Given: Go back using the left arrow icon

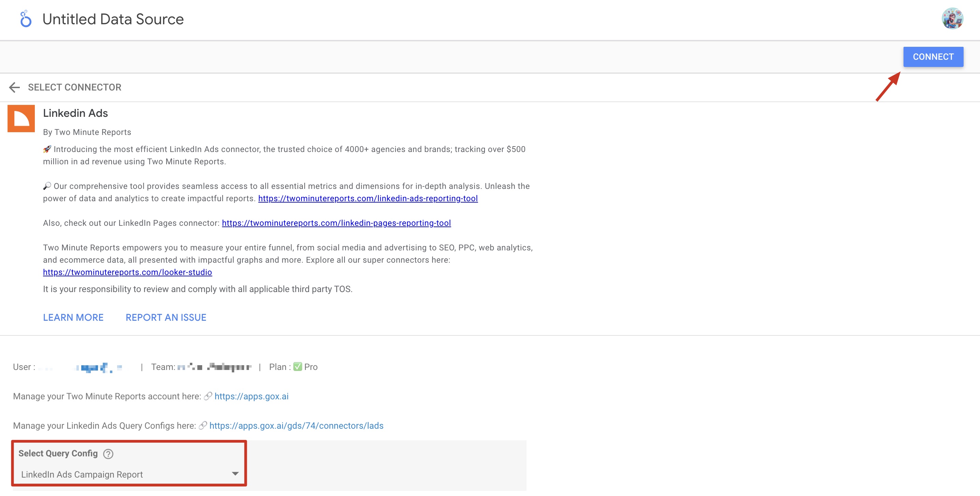Looking at the screenshot, I should [14, 87].
